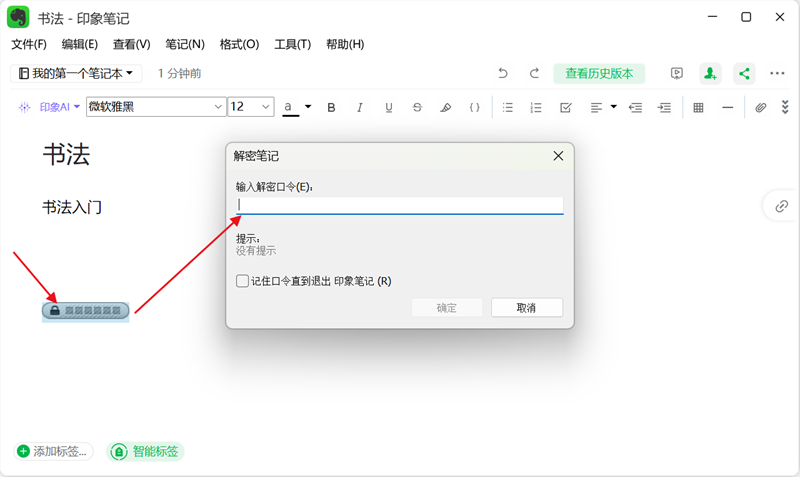The width and height of the screenshot is (800, 477).
Task: Insert a code block
Action: [x=474, y=107]
